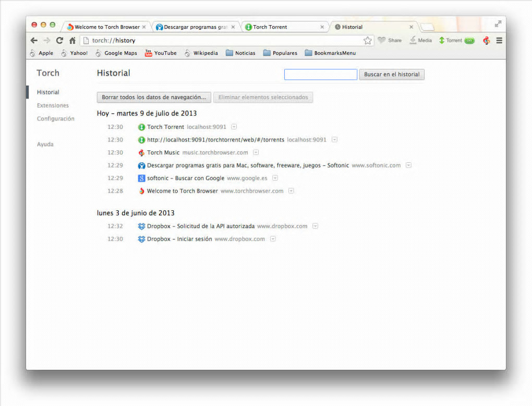Toggle the green Torrent on switch
The height and width of the screenshot is (406, 532).
(x=469, y=40)
